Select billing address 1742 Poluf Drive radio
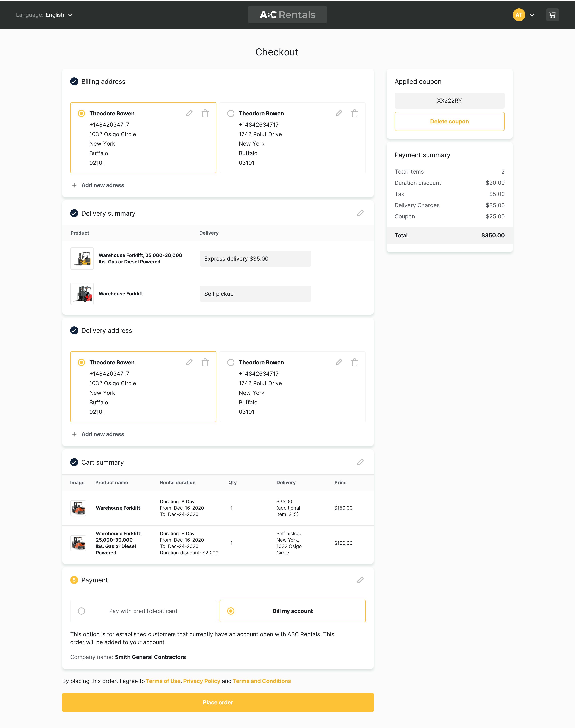This screenshot has height=728, width=575. 231,113
